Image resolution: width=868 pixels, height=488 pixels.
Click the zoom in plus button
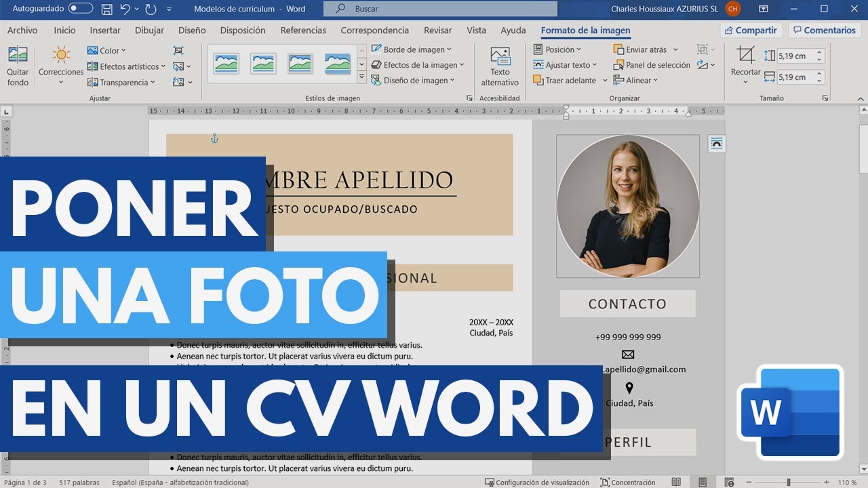(x=827, y=483)
